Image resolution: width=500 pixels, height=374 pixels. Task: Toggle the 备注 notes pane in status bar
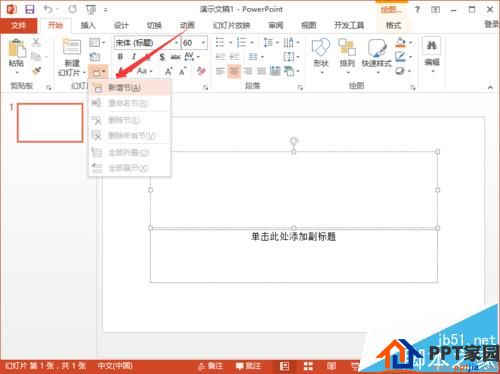point(210,366)
